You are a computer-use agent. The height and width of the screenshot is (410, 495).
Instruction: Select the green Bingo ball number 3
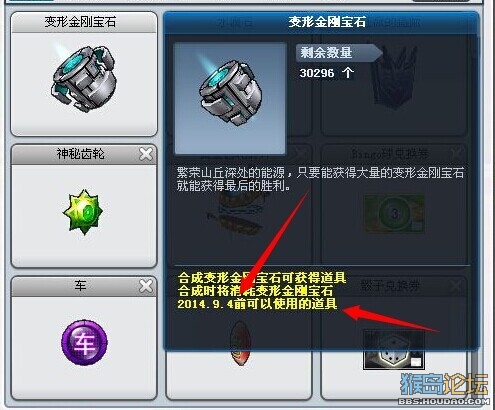(394, 214)
